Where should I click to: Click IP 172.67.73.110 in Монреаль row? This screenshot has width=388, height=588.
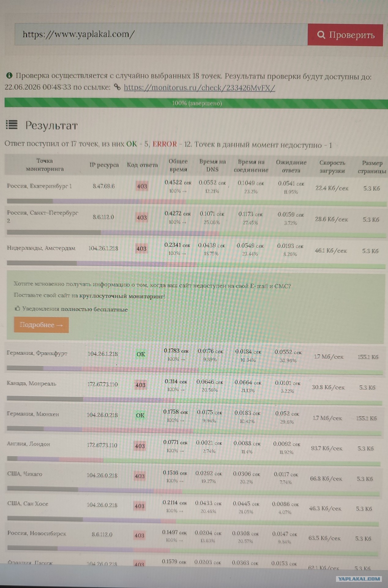coord(103,384)
